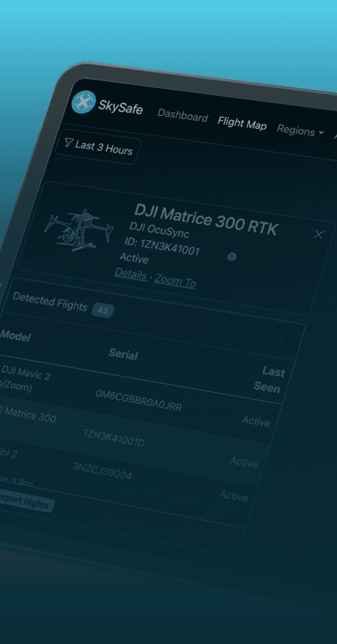Click the 43 detected flights badge
The image size is (337, 644).
103,311
